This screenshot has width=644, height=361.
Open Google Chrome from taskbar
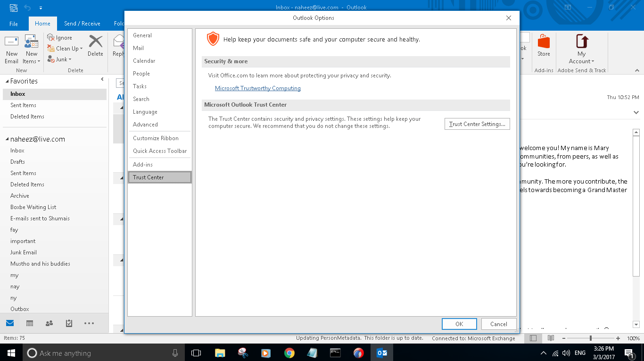289,353
